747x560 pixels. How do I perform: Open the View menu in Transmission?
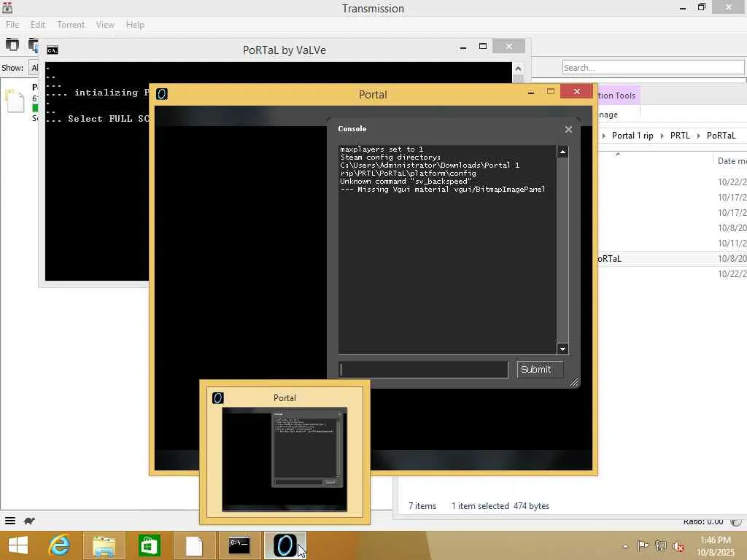105,25
